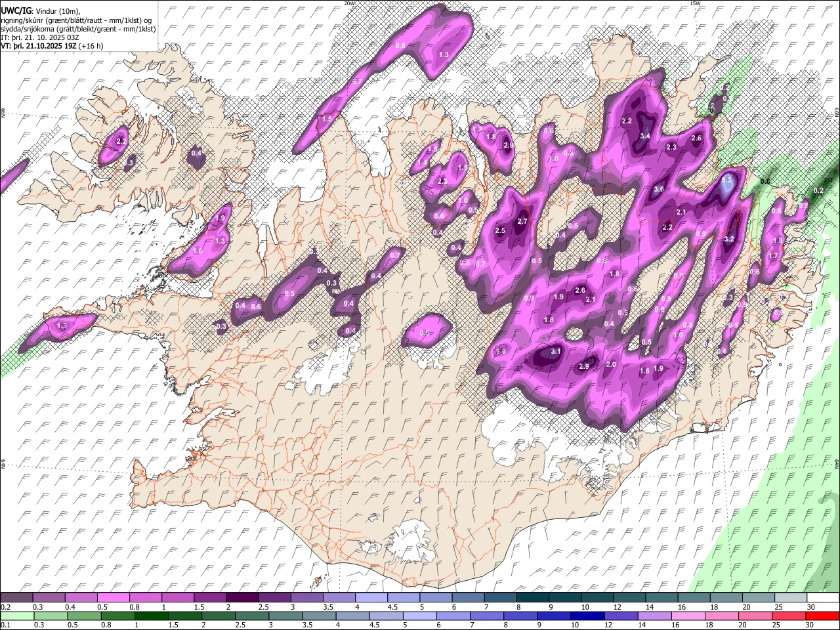Select the light pink 16–18 swatch in bottom legend
The image size is (840, 630).
coord(689,616)
